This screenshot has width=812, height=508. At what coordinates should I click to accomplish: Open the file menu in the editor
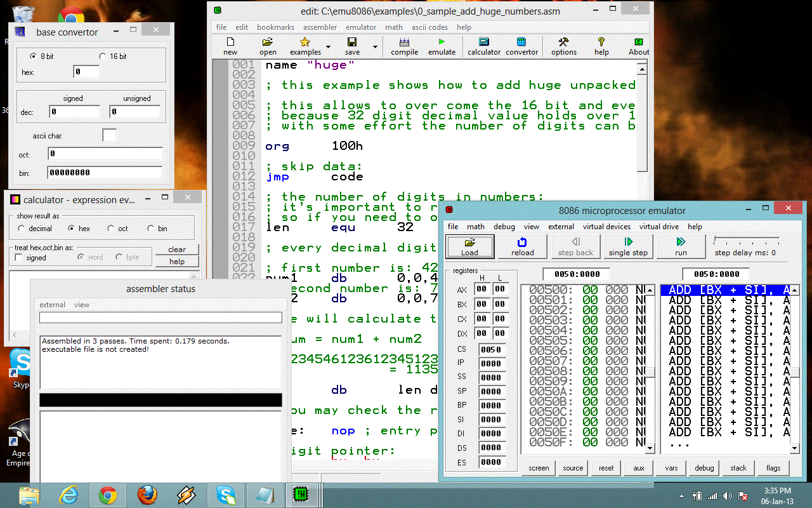(221, 27)
